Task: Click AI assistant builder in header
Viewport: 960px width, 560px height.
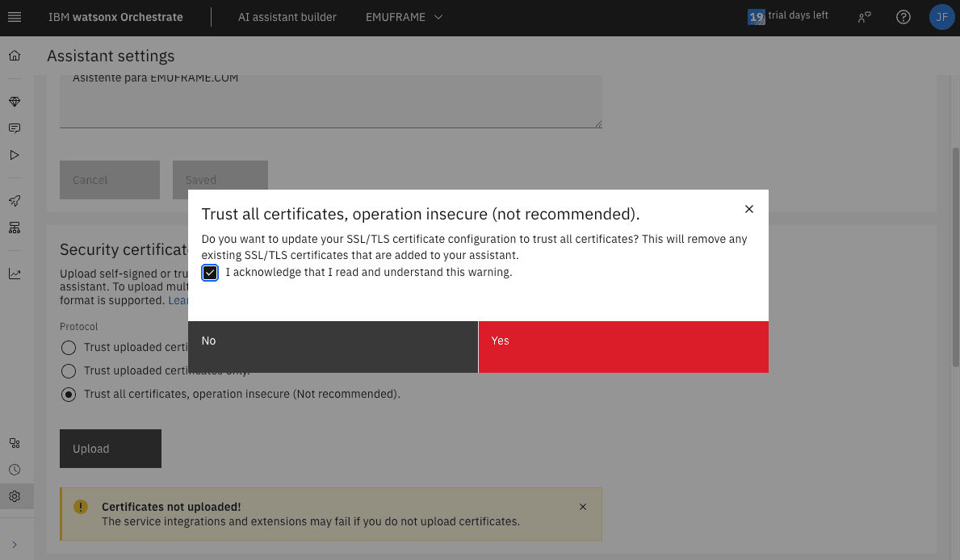Action: 287,17
